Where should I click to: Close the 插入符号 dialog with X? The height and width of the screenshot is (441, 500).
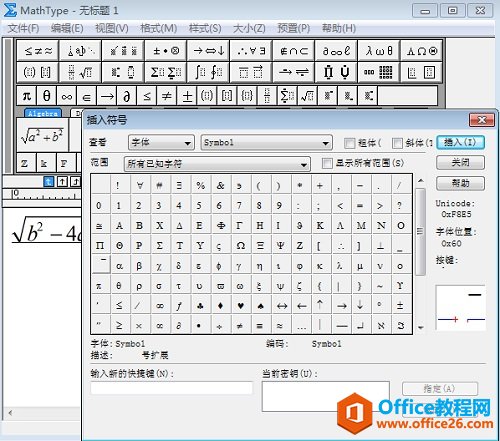coord(482,120)
